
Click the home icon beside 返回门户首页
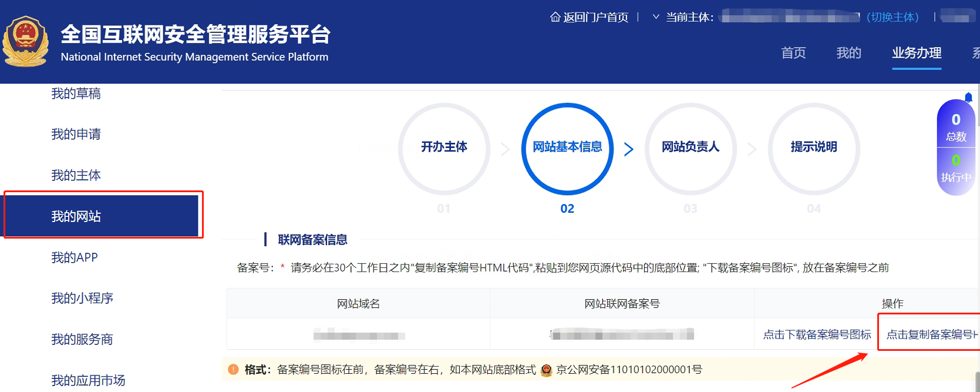[555, 17]
